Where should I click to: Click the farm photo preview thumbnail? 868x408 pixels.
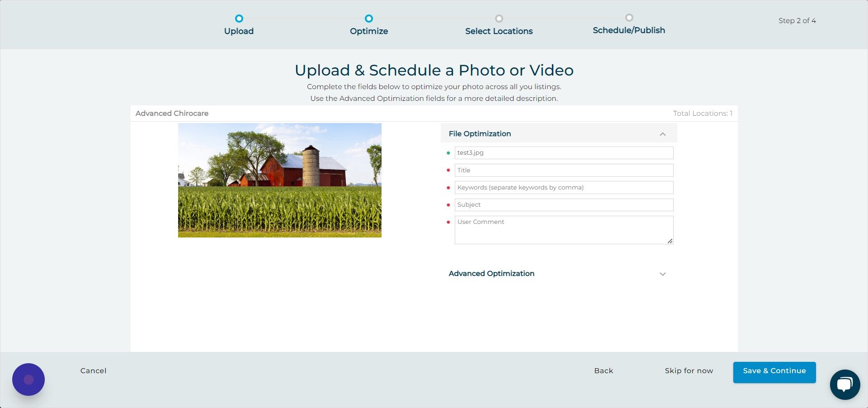click(x=279, y=180)
